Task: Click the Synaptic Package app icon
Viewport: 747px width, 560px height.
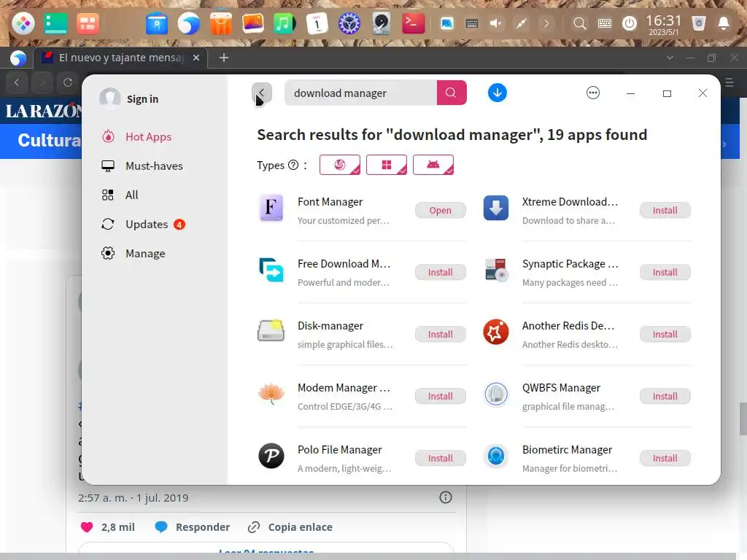Action: point(496,270)
